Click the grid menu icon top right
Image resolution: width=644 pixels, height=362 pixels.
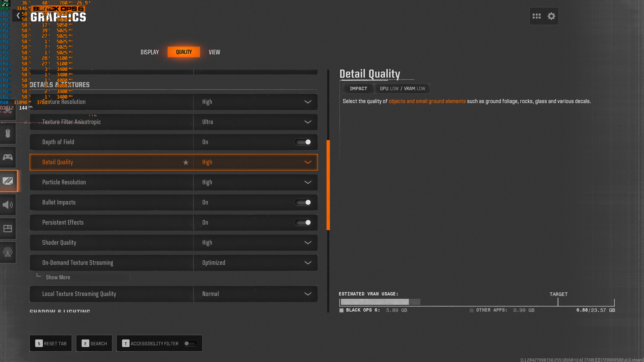pos(536,16)
